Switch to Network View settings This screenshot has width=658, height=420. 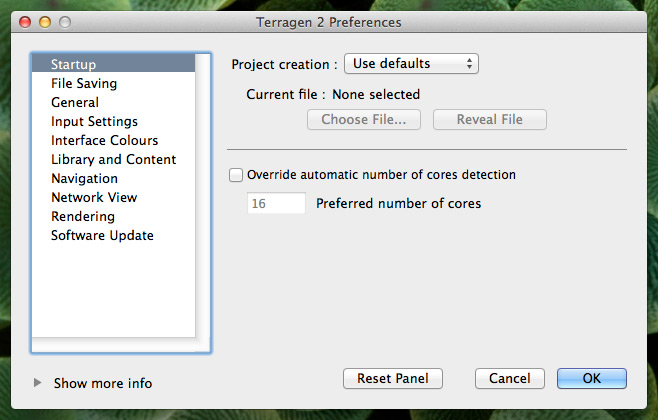[113, 197]
